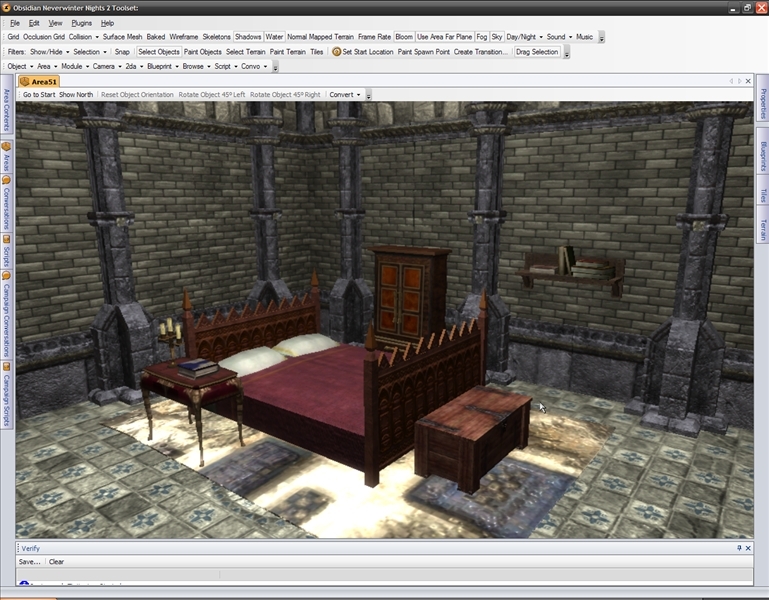This screenshot has width=769, height=600.
Task: Toggle Fog rendering
Action: pyautogui.click(x=482, y=37)
